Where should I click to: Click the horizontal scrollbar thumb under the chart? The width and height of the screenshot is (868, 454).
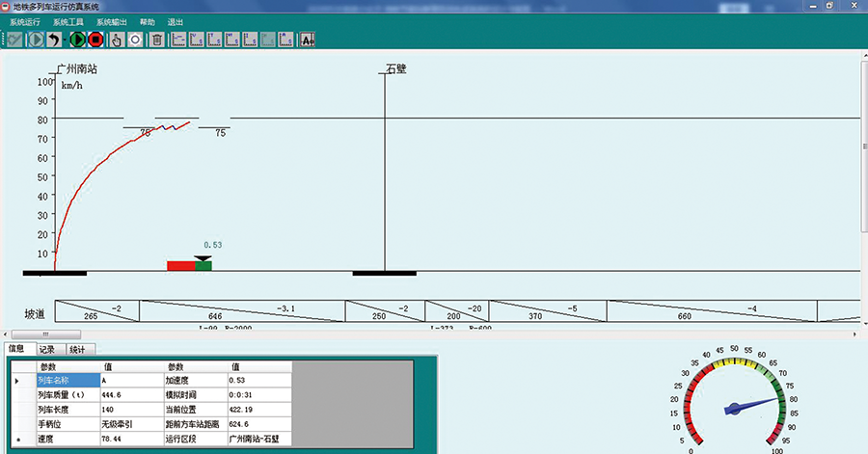pyautogui.click(x=46, y=334)
